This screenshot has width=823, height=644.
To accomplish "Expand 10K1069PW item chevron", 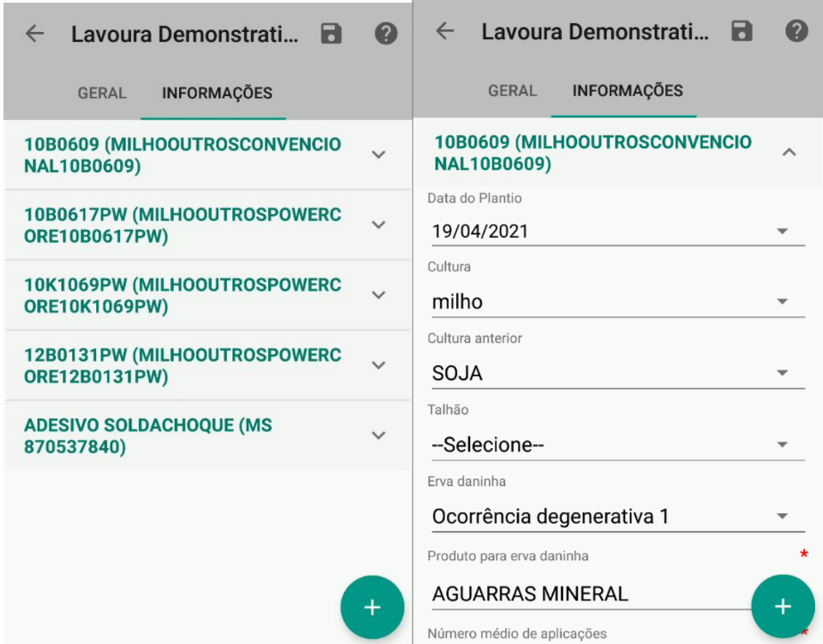I will [379, 295].
